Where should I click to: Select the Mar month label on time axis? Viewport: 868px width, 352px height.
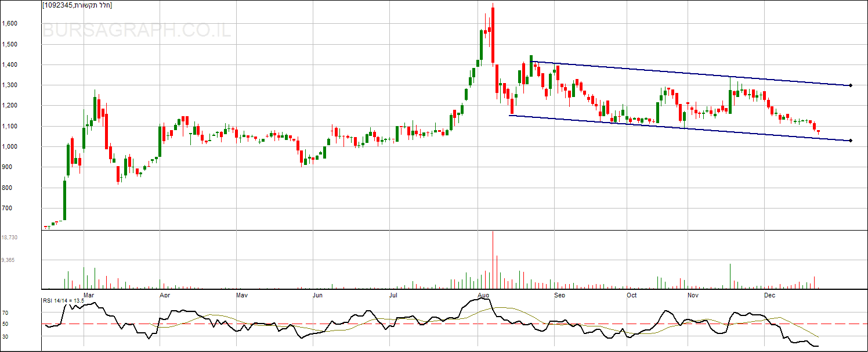coord(89,295)
